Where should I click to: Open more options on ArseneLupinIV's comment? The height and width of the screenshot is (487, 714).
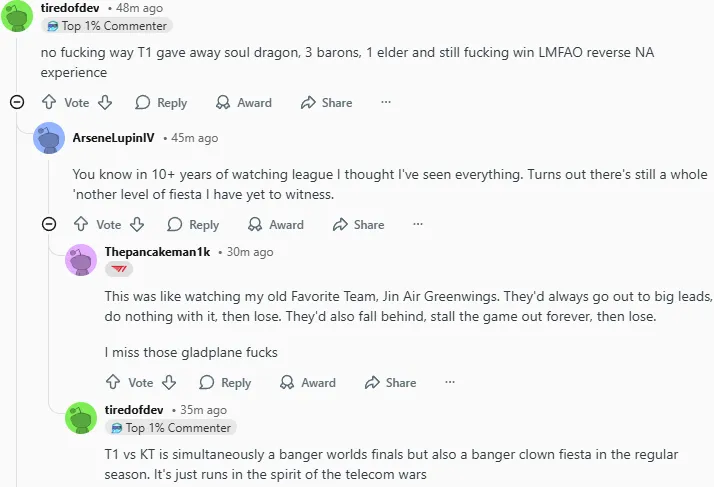coord(418,225)
